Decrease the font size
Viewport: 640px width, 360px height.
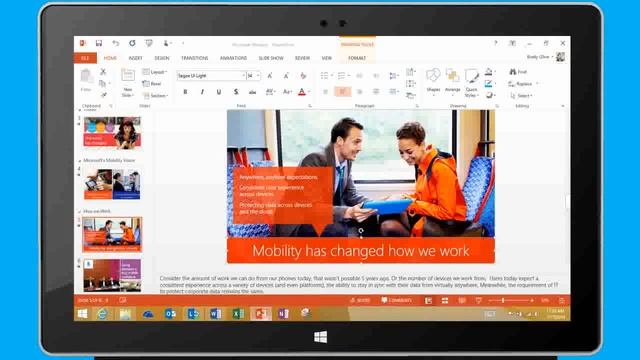coord(286,76)
